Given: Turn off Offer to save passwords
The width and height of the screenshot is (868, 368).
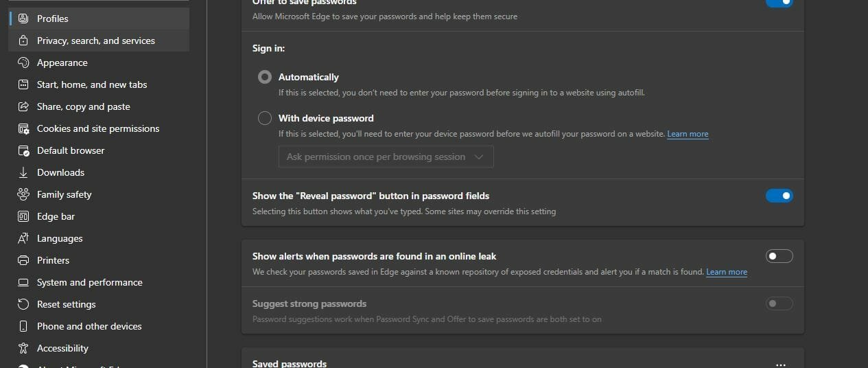Looking at the screenshot, I should click(x=779, y=3).
